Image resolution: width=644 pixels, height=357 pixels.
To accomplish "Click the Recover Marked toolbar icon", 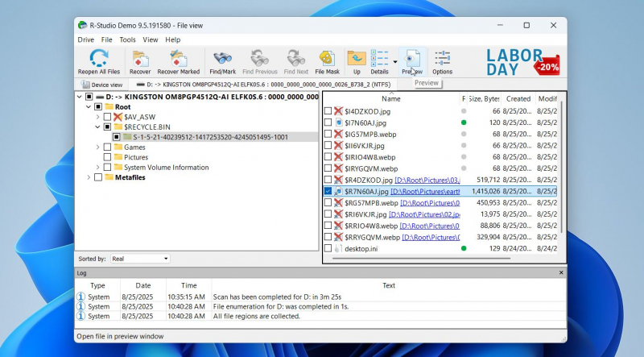I will (x=178, y=58).
